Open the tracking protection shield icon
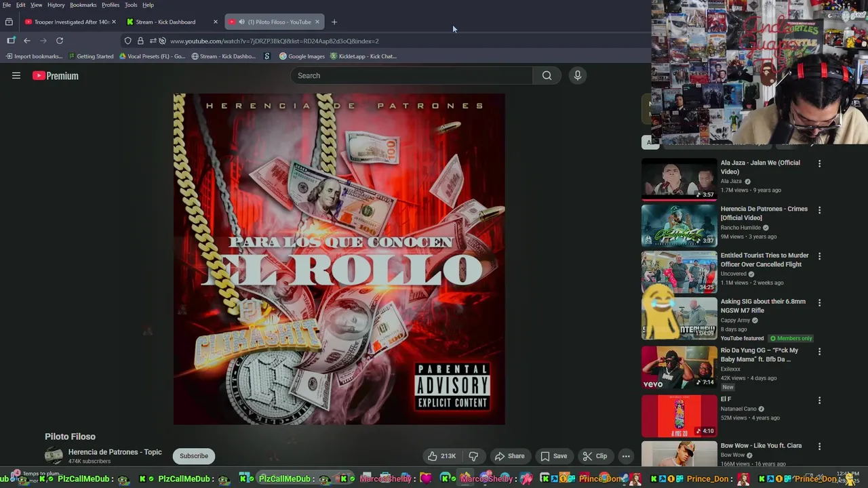The width and height of the screenshot is (868, 488). [x=127, y=41]
